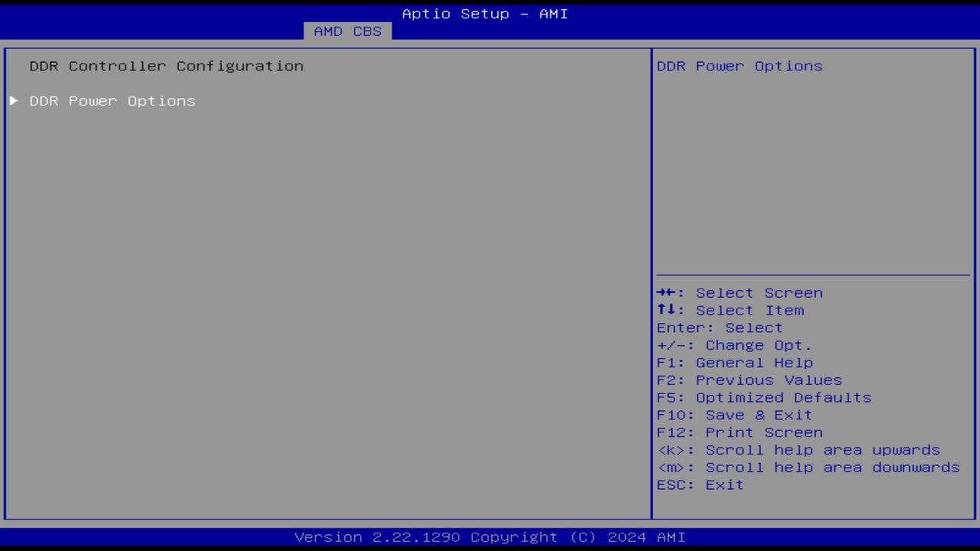Click the Select Item help line
Screen dimensions: 980x551
pos(730,311)
